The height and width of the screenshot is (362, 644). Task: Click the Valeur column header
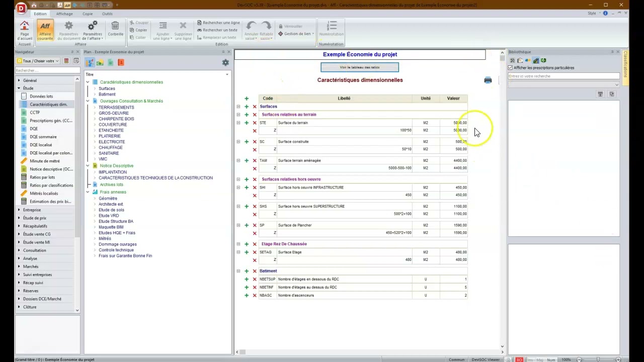tap(453, 99)
